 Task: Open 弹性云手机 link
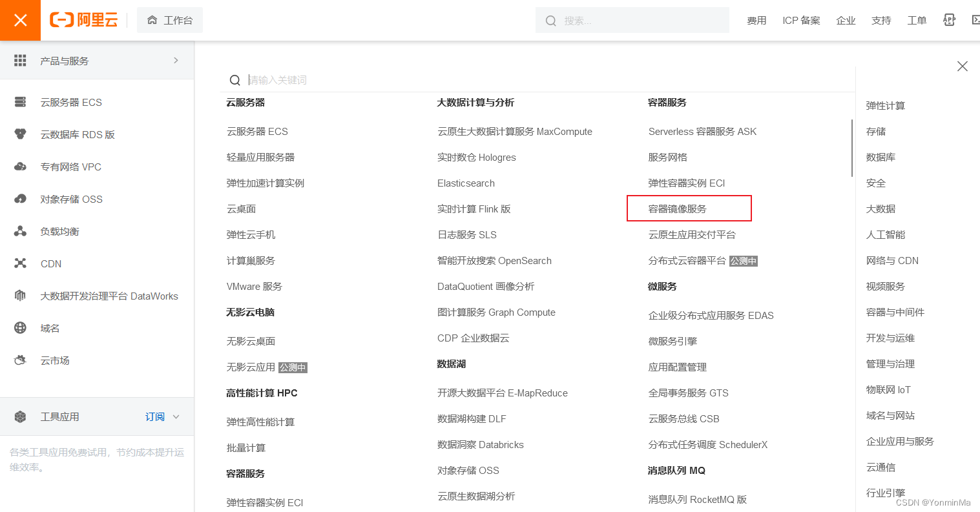[x=251, y=234]
